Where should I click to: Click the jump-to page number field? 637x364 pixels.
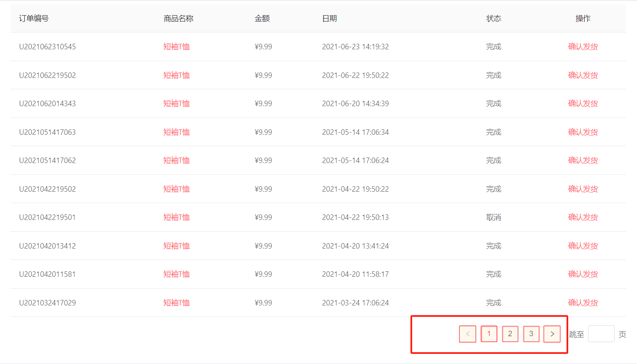(601, 334)
